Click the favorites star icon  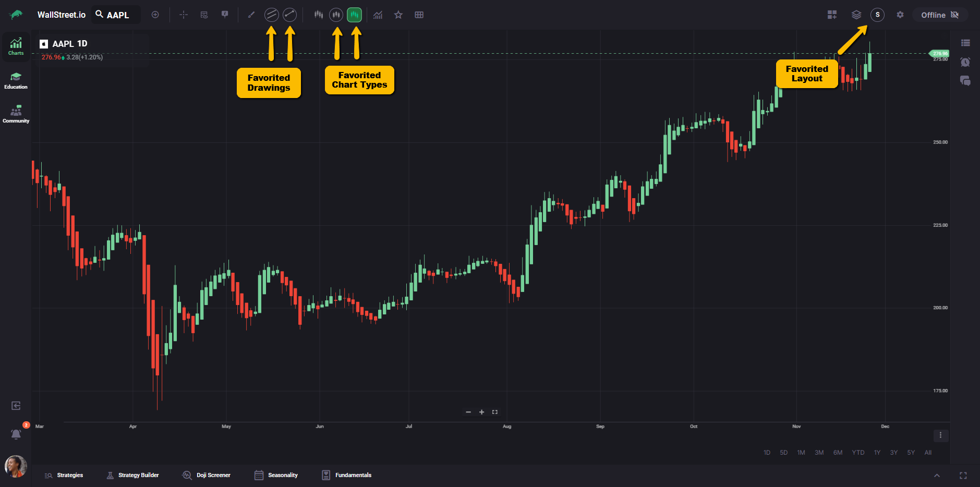[x=398, y=15]
